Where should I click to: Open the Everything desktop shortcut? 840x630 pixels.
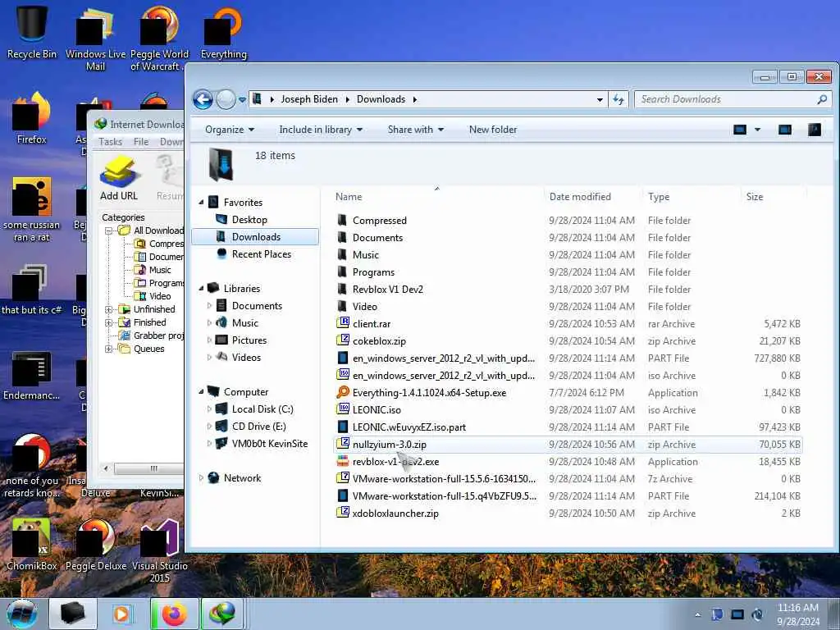pos(223,33)
